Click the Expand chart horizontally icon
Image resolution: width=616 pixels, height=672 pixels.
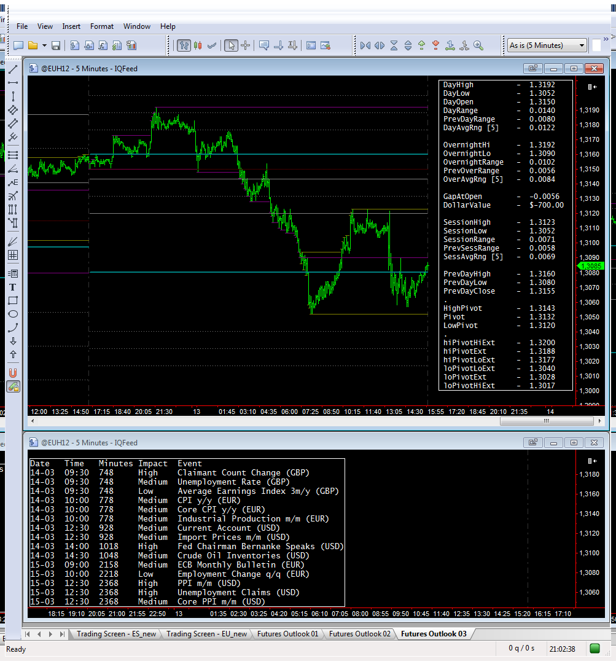click(x=380, y=45)
